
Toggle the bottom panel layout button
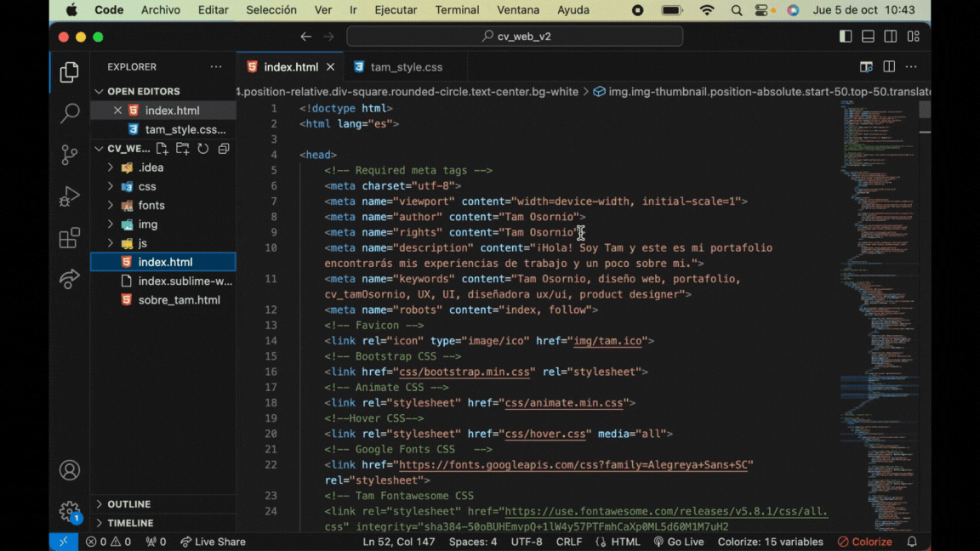tap(868, 37)
